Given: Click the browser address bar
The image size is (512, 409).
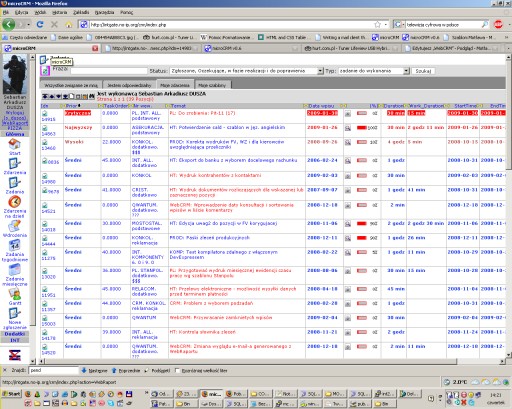Looking at the screenshot, I should (230, 24).
